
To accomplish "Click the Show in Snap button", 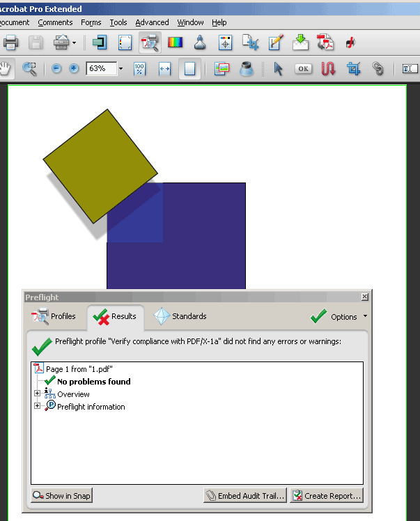I will [x=61, y=495].
